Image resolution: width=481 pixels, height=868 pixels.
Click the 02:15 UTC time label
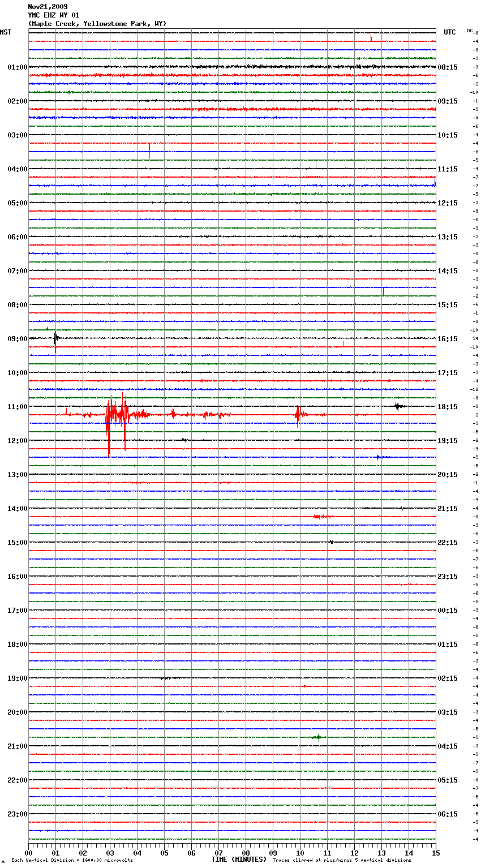(448, 678)
